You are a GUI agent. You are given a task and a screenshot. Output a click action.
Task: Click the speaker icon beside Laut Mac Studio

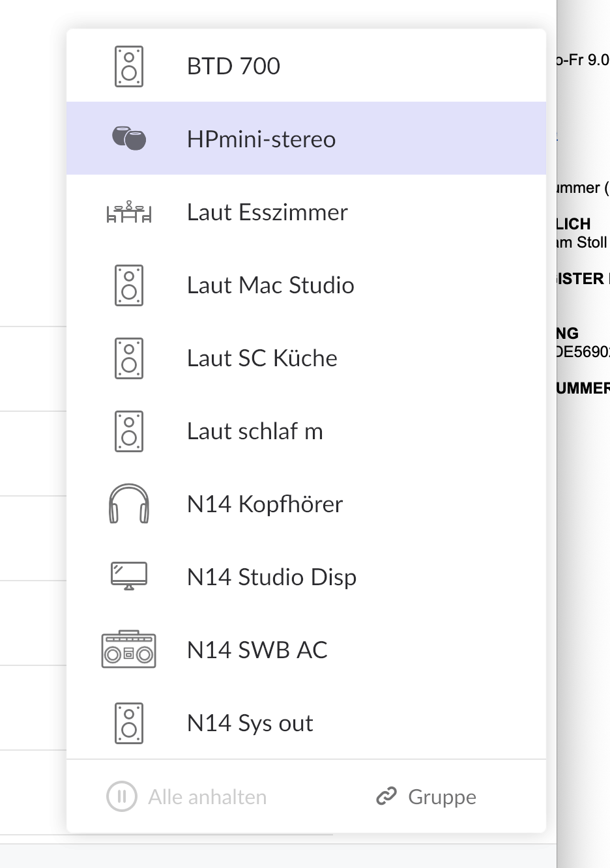[129, 285]
